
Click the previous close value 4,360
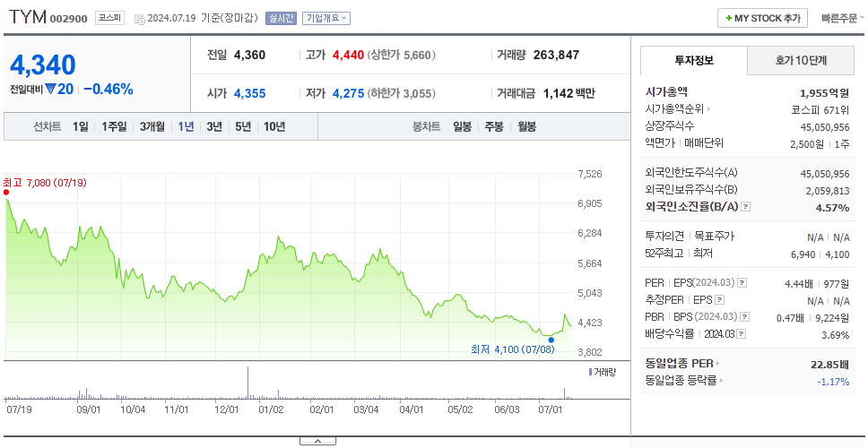coord(249,56)
